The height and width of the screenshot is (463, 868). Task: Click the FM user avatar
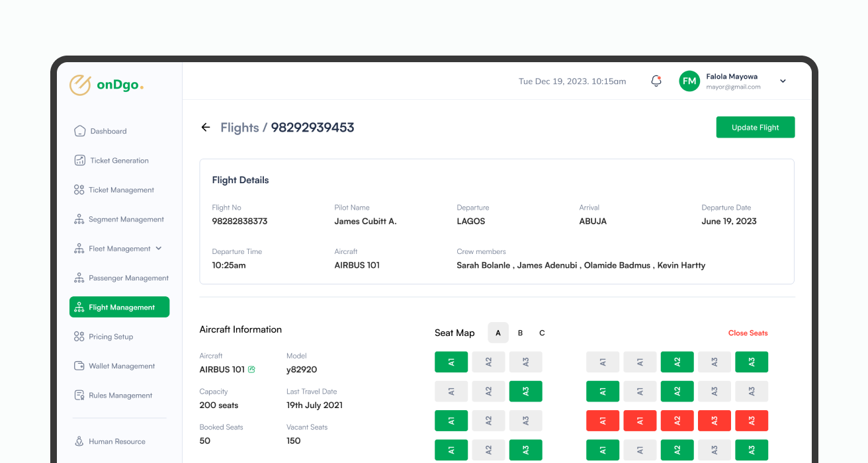tap(689, 81)
